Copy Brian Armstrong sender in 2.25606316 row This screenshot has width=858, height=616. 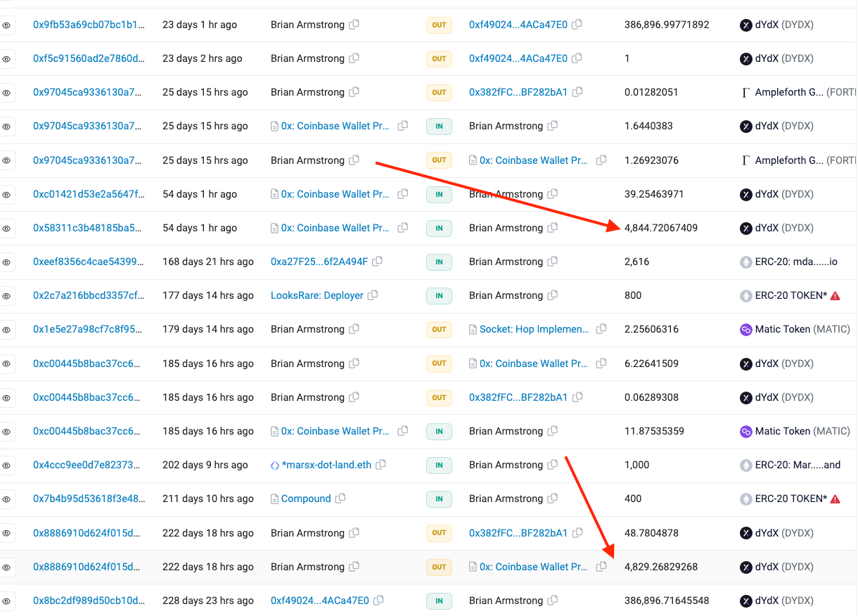pos(354,329)
